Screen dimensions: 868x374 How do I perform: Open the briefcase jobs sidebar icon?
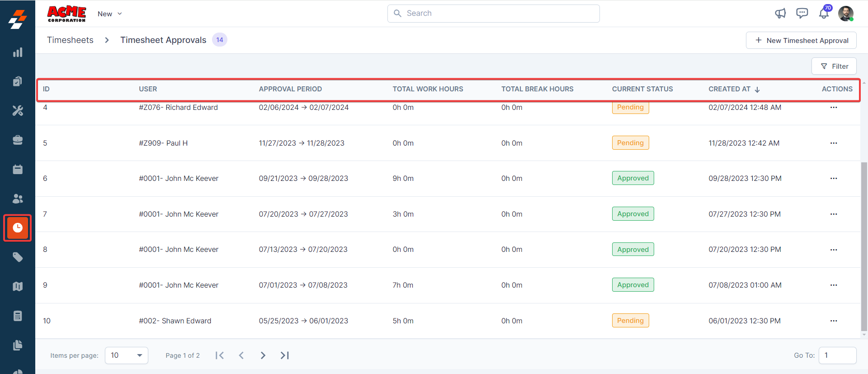point(18,140)
